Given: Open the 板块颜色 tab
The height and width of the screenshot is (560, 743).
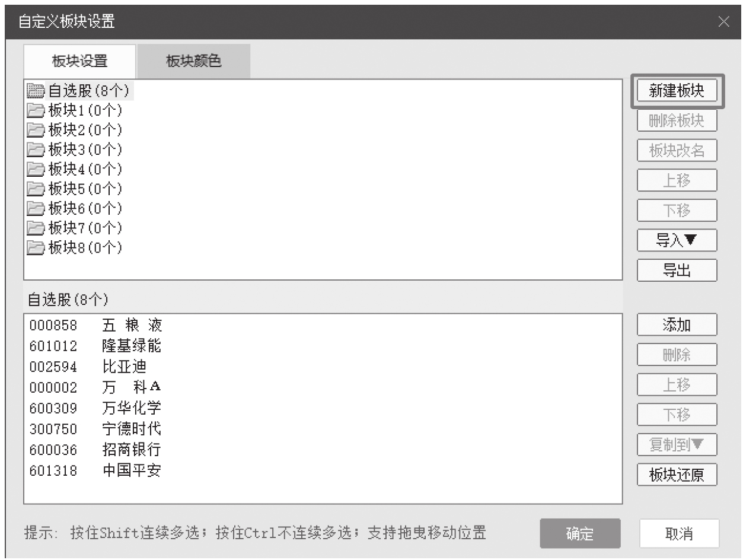Looking at the screenshot, I should [194, 61].
